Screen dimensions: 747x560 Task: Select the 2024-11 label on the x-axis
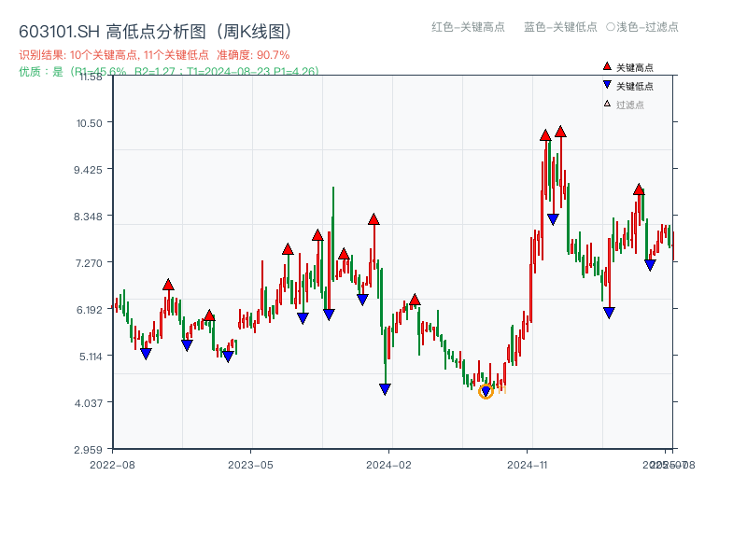[x=529, y=464]
